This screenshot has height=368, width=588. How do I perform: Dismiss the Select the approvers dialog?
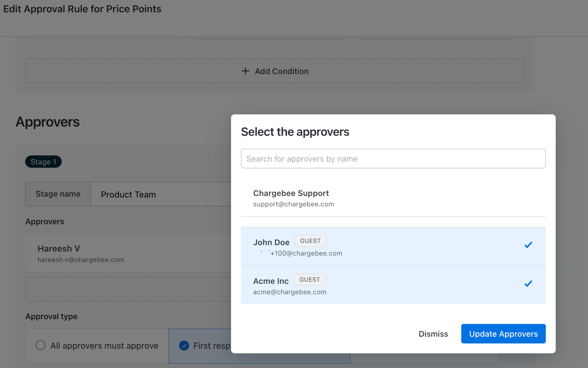click(x=433, y=334)
